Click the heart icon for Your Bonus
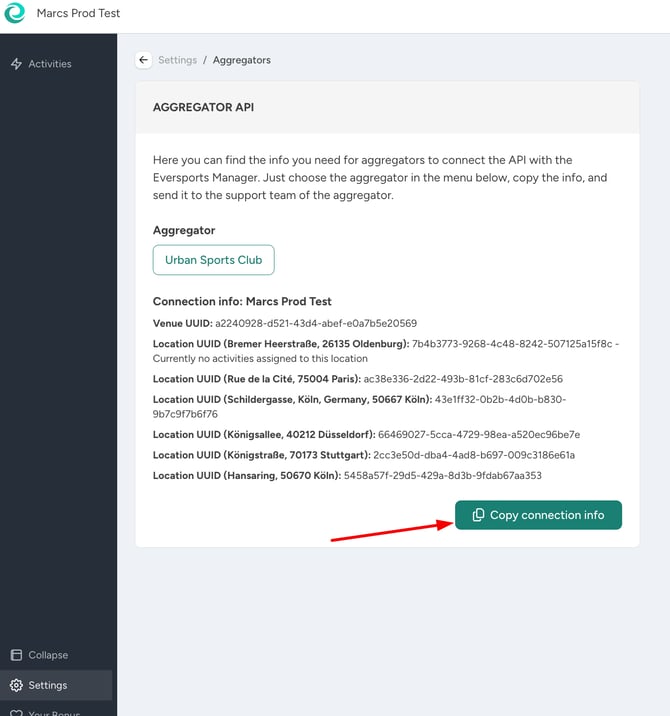The width and height of the screenshot is (670, 716). tap(16, 713)
